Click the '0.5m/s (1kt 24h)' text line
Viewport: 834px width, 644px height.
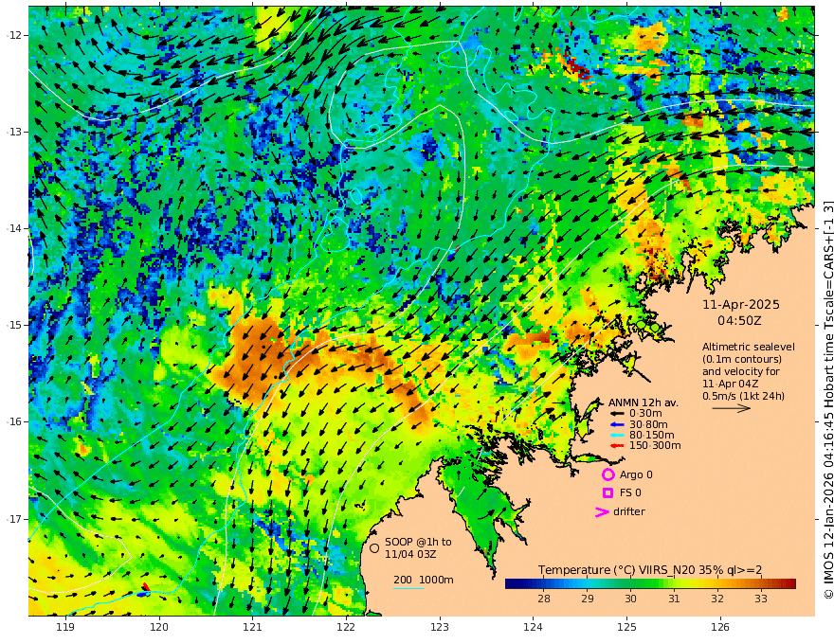pyautogui.click(x=743, y=396)
